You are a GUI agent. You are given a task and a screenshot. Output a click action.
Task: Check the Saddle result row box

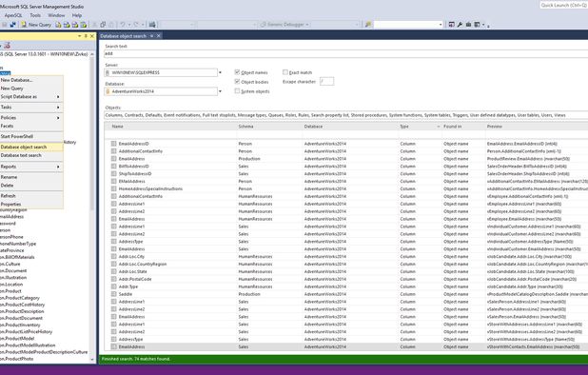coord(113,294)
